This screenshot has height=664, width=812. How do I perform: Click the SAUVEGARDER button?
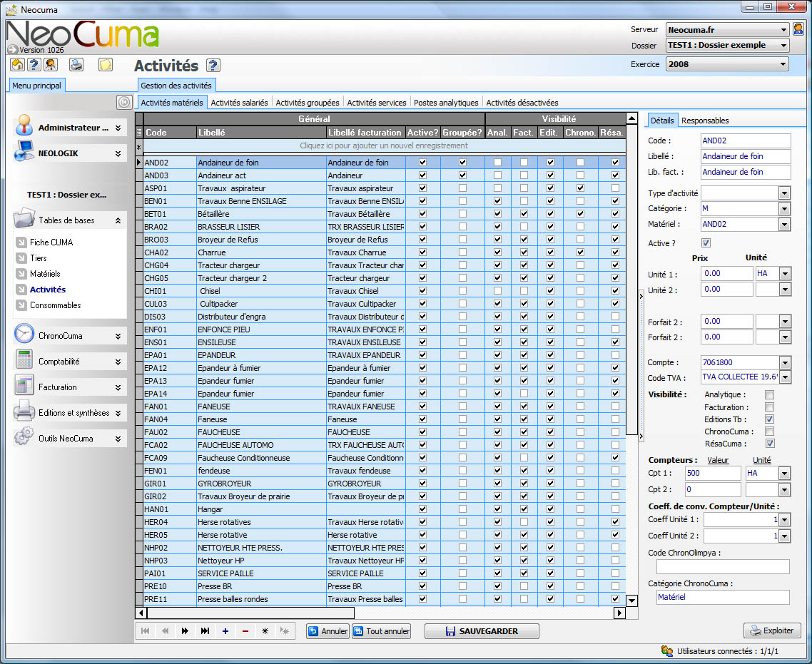coord(482,631)
